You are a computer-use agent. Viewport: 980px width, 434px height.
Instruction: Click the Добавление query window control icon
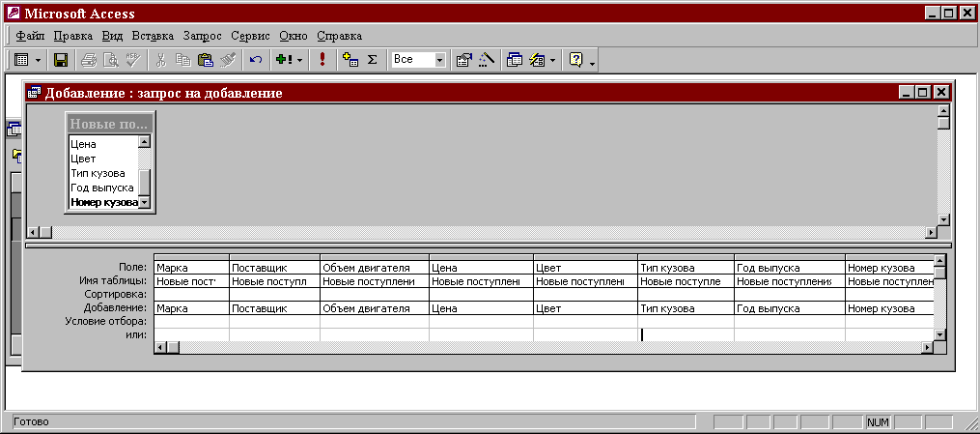point(36,93)
